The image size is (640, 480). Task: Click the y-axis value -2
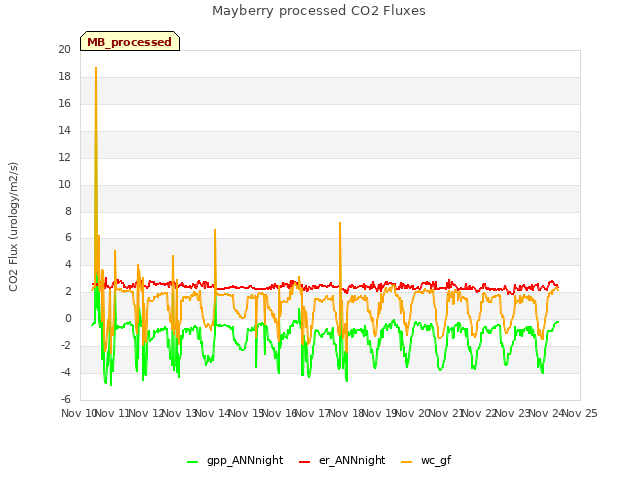pyautogui.click(x=66, y=345)
